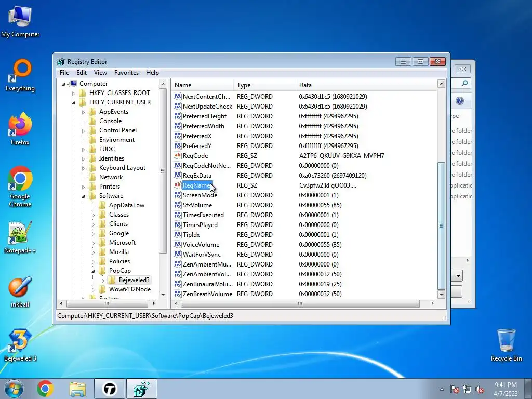Open the View menu

100,73
